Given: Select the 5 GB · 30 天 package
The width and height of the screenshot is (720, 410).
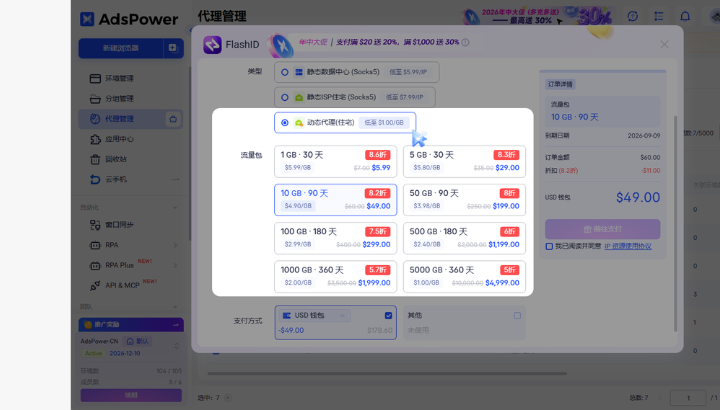Looking at the screenshot, I should pyautogui.click(x=464, y=161).
